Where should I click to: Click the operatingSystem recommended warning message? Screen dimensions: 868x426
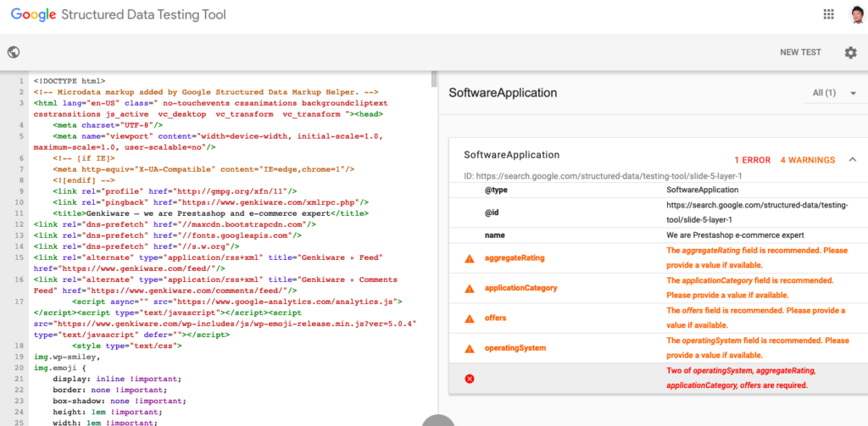click(x=758, y=347)
